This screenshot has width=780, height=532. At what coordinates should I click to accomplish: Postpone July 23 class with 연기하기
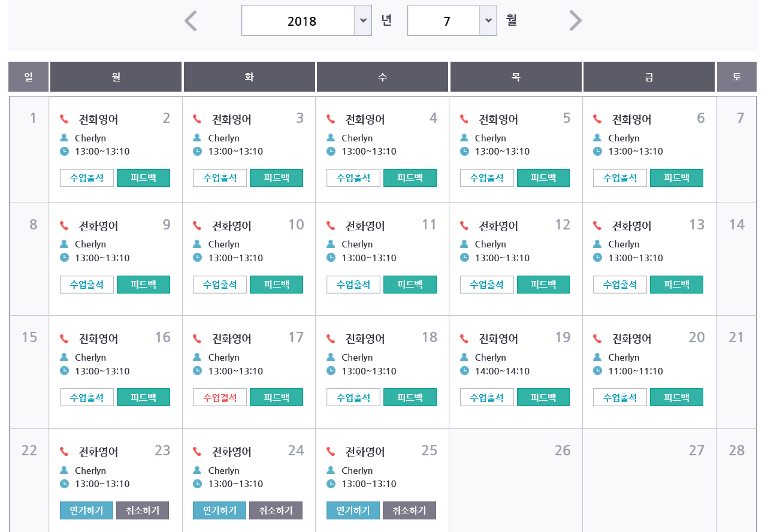pyautogui.click(x=86, y=510)
